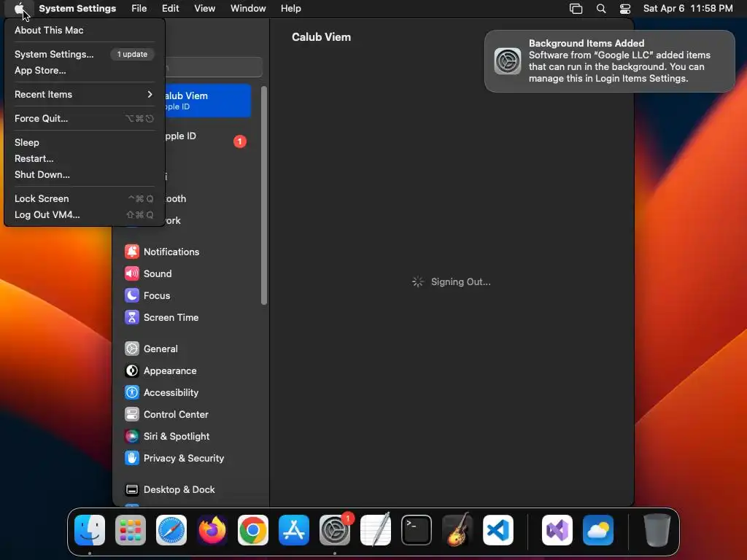Open Control Center from the menu bar

625,9
